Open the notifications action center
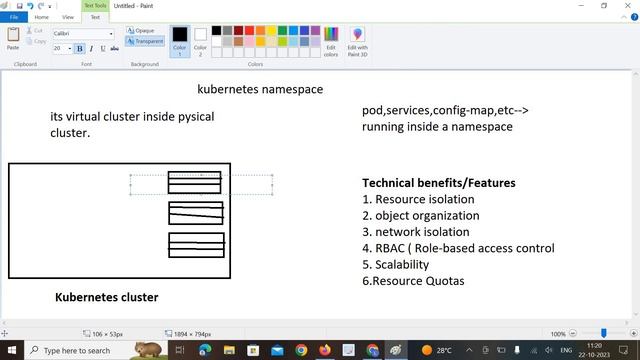640x360 pixels. coord(623,350)
